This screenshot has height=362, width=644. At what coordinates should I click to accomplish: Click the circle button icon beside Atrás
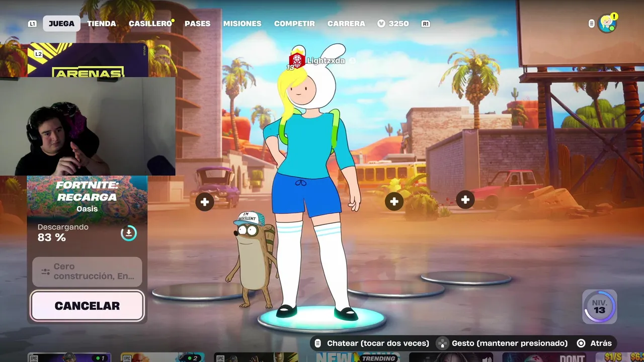point(581,343)
